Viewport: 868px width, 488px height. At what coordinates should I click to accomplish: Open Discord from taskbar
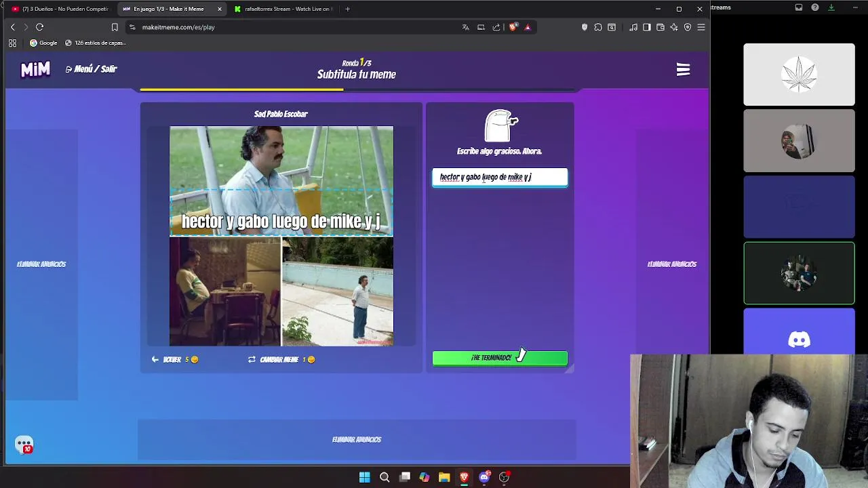484,477
